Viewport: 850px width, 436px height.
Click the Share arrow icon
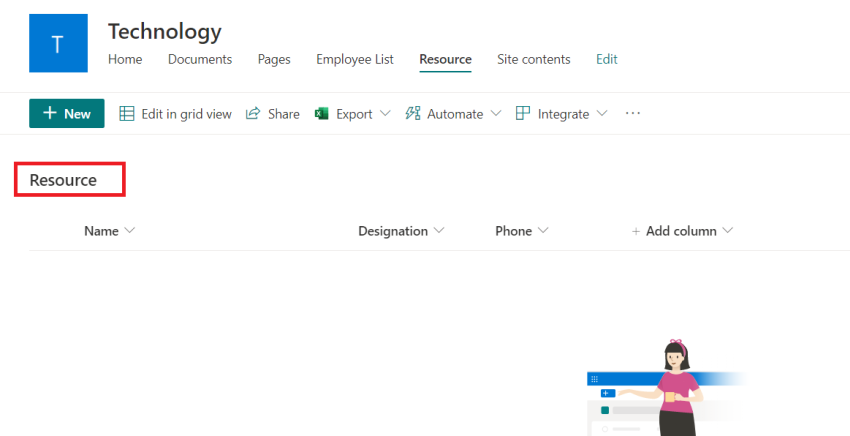(x=253, y=113)
